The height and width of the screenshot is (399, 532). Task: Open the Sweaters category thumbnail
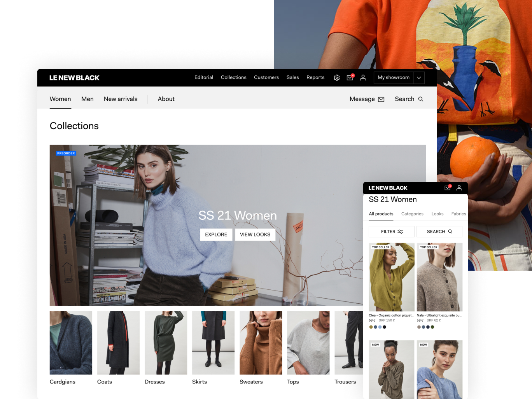(x=261, y=343)
